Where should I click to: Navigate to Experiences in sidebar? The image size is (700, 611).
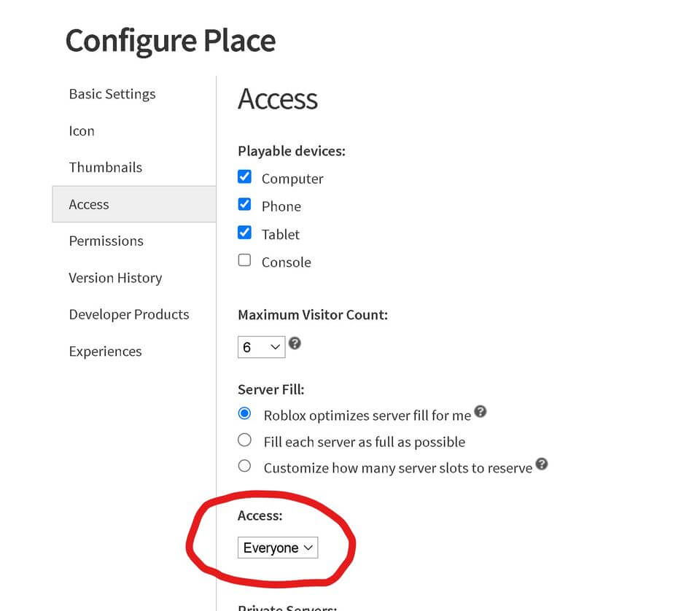106,351
